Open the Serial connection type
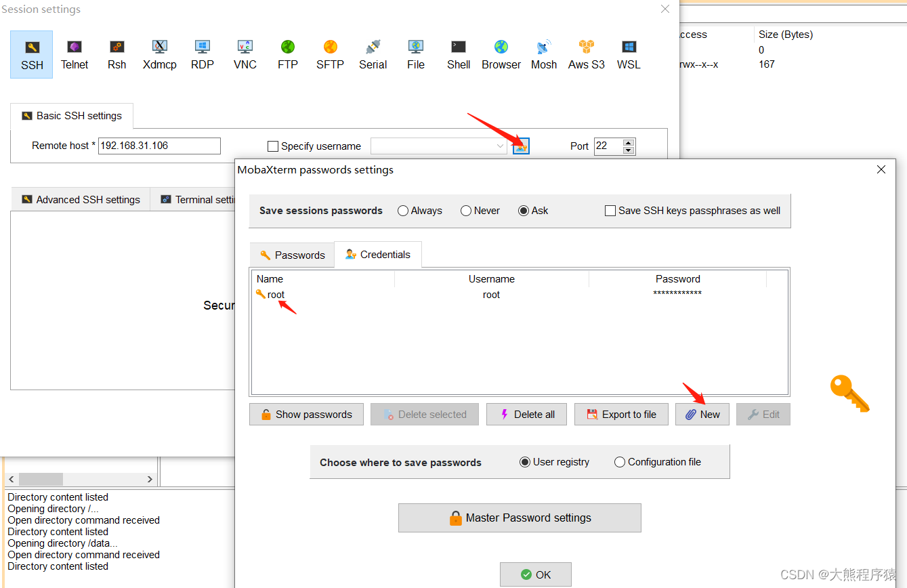The image size is (907, 588). (x=373, y=54)
